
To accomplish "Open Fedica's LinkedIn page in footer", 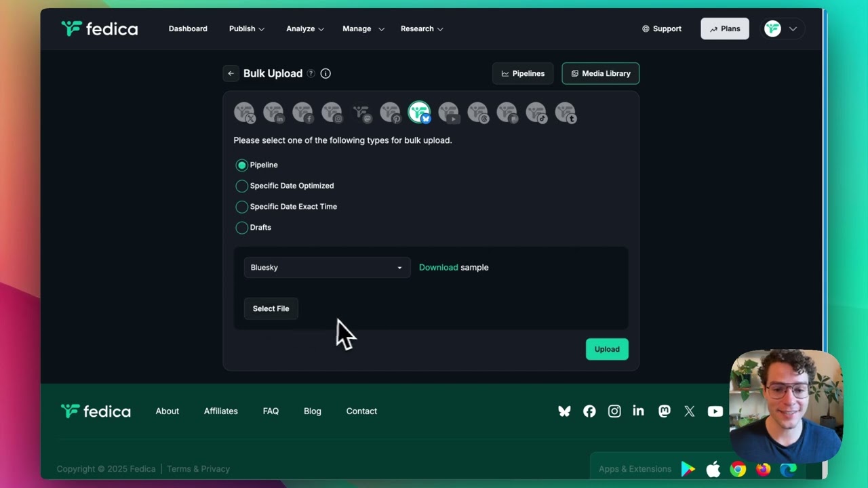I will [638, 411].
